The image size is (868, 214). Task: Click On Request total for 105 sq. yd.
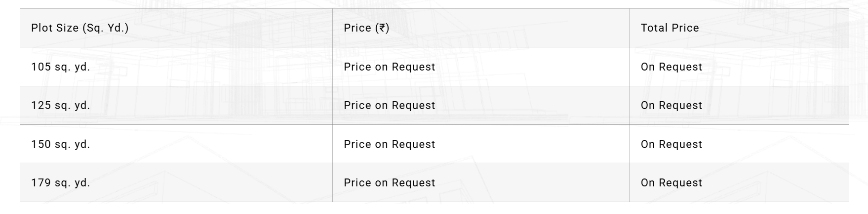point(671,67)
